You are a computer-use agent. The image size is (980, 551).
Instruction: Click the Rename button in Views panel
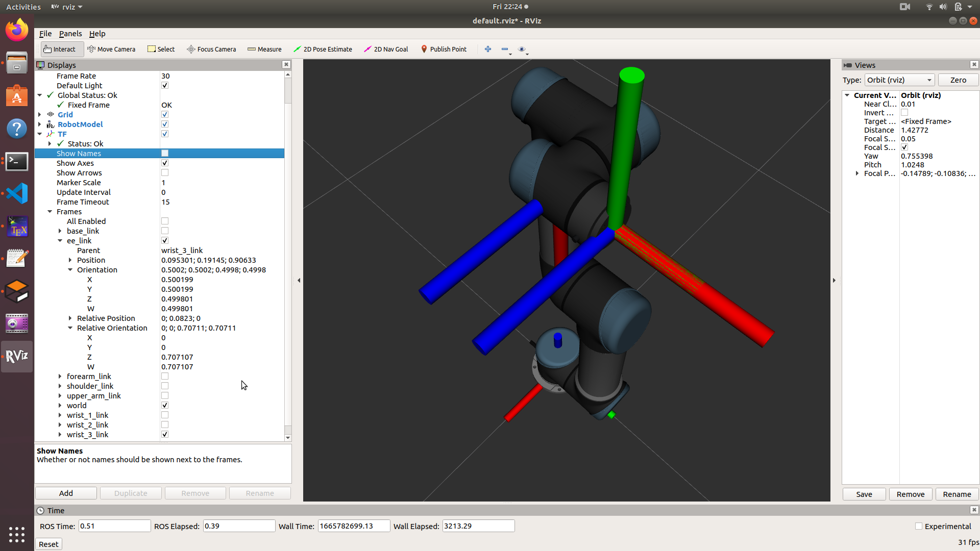click(x=957, y=494)
